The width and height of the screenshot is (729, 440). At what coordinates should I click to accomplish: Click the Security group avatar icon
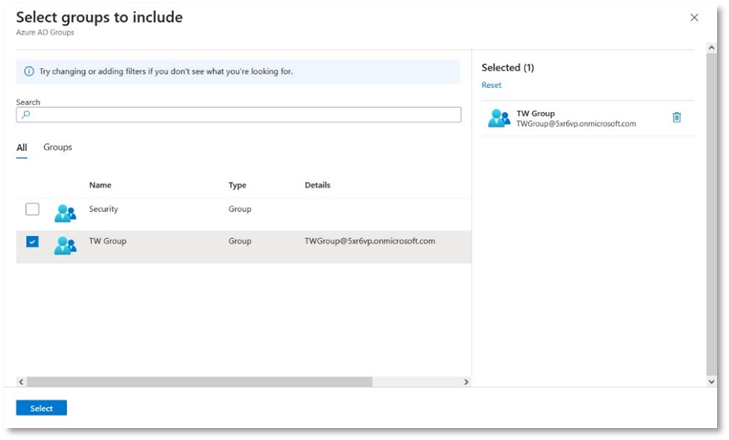[65, 212]
